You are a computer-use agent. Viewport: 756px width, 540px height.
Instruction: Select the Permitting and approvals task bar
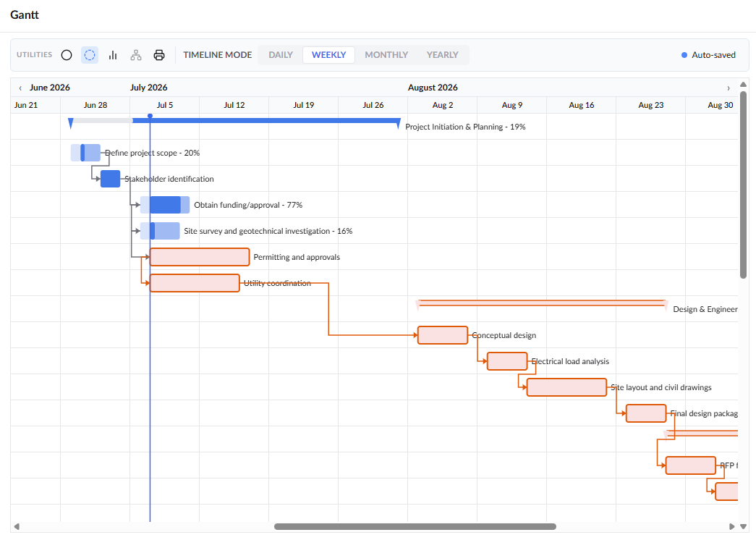[200, 257]
